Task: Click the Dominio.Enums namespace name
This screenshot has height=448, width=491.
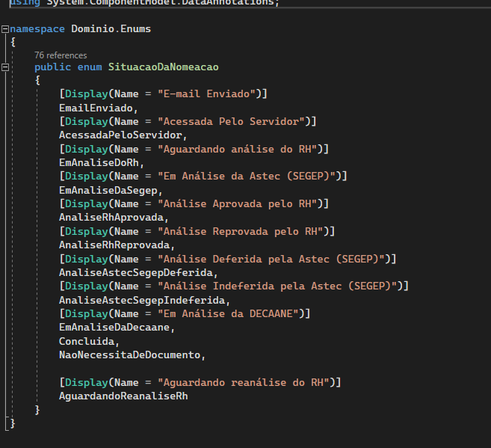Action: pyautogui.click(x=111, y=29)
